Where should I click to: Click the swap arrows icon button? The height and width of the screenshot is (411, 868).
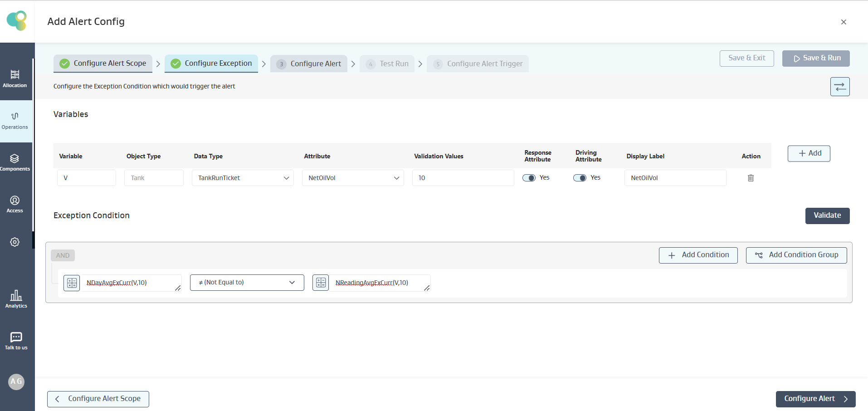[x=840, y=87]
